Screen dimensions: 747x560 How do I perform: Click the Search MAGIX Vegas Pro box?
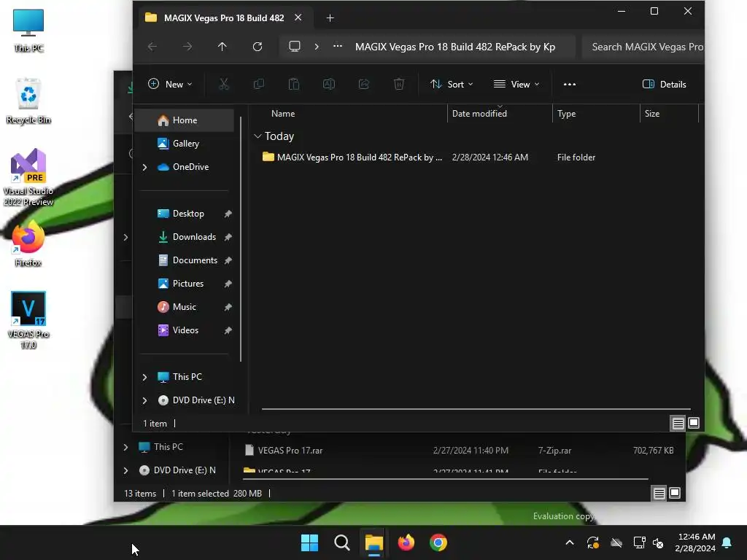(x=643, y=47)
